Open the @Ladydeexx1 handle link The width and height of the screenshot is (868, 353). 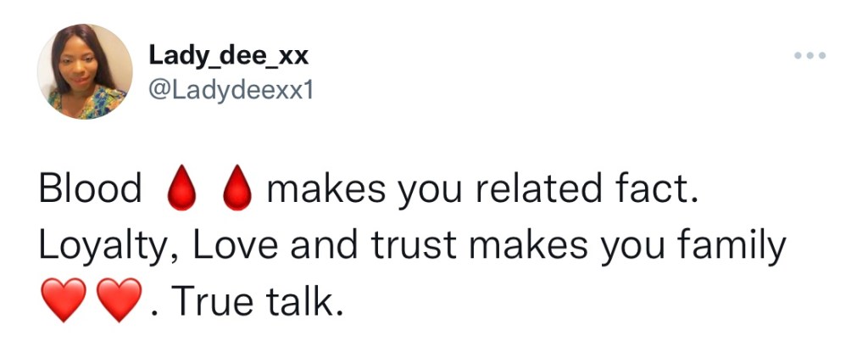point(231,90)
